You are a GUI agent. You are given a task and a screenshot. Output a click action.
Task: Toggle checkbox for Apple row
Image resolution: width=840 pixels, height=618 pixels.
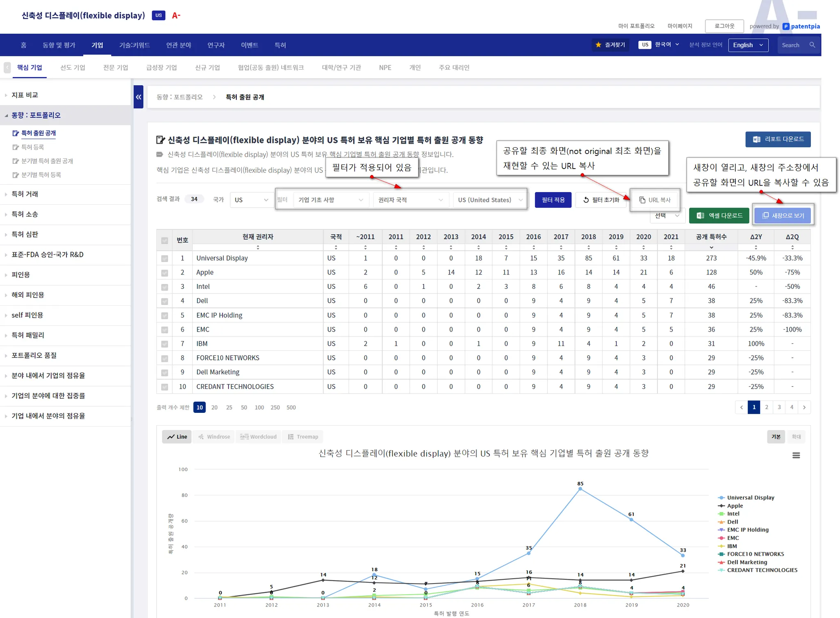[x=164, y=273]
